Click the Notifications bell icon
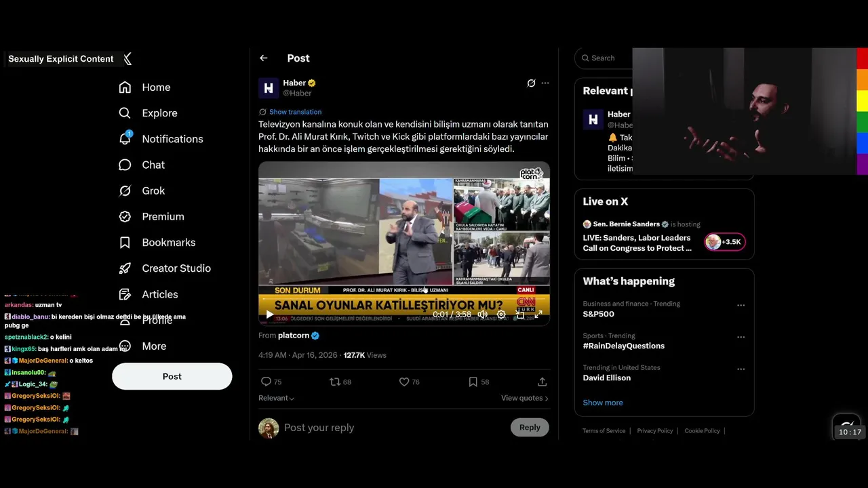 tap(125, 139)
